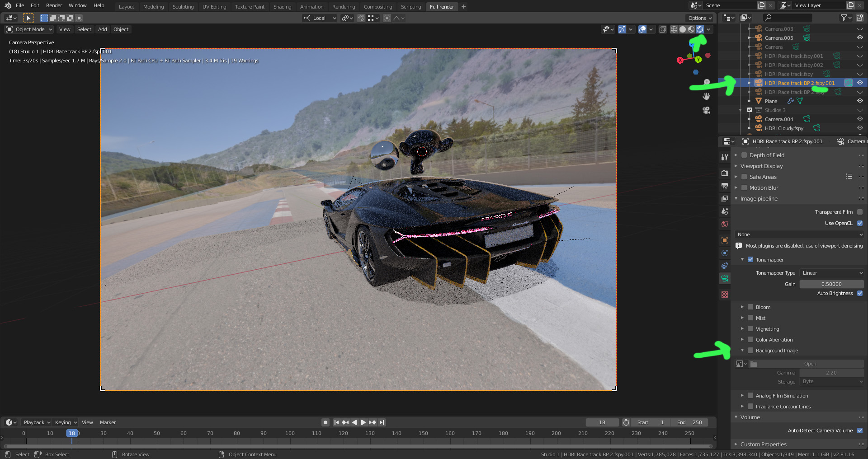Open the Render properties tab icon
The height and width of the screenshot is (459, 868).
point(725,173)
